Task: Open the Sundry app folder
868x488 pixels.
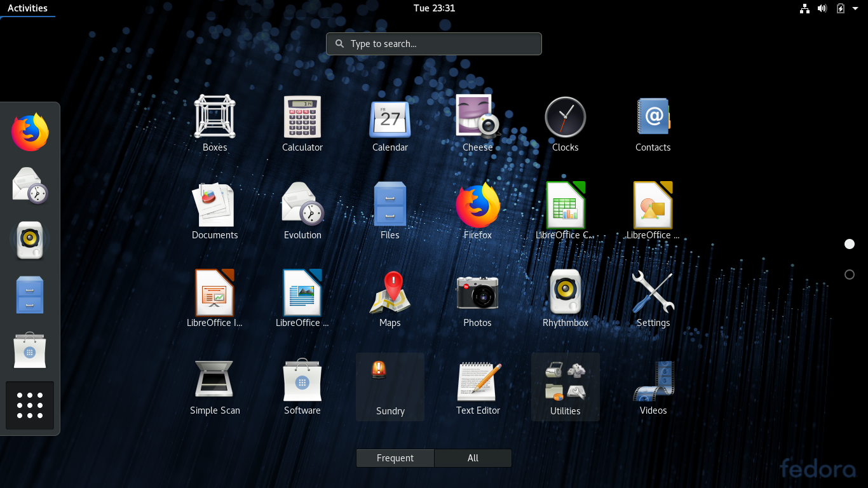Action: [x=390, y=387]
